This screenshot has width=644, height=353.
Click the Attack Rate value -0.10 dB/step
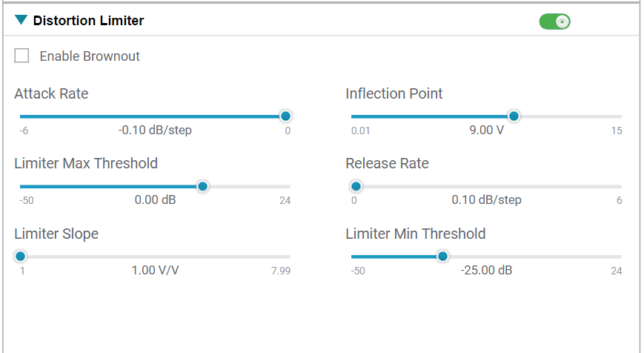click(155, 131)
